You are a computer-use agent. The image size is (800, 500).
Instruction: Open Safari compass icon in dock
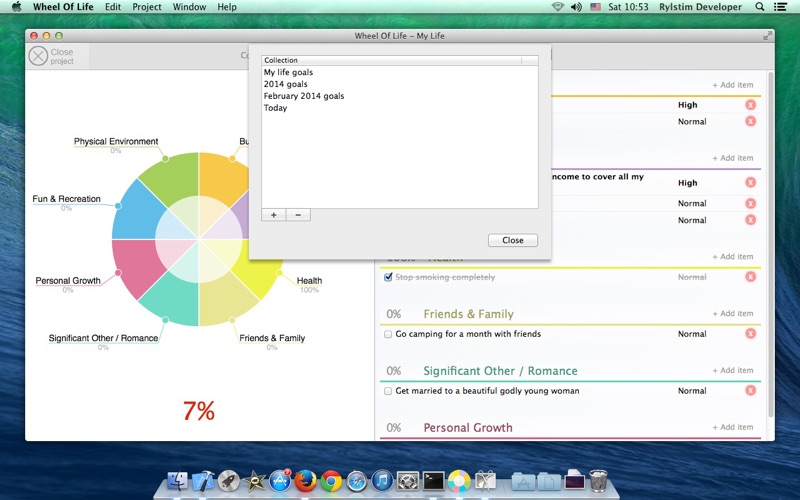click(x=356, y=481)
